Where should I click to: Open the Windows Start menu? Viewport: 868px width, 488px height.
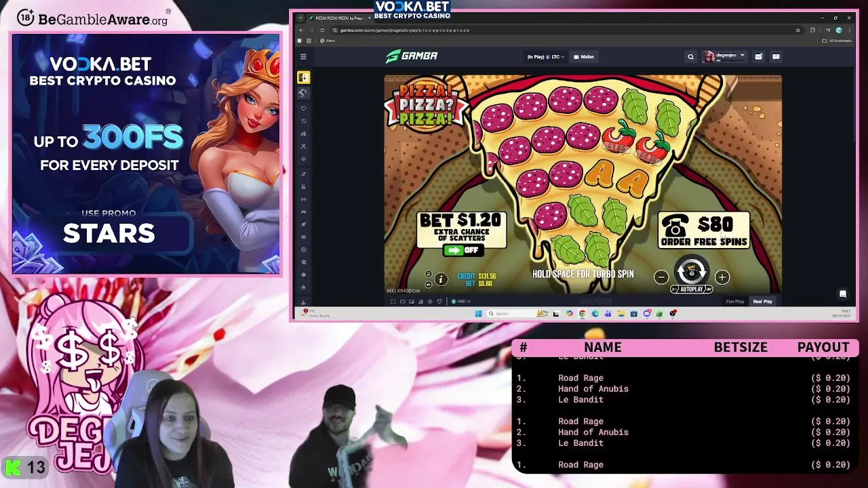[x=478, y=313]
